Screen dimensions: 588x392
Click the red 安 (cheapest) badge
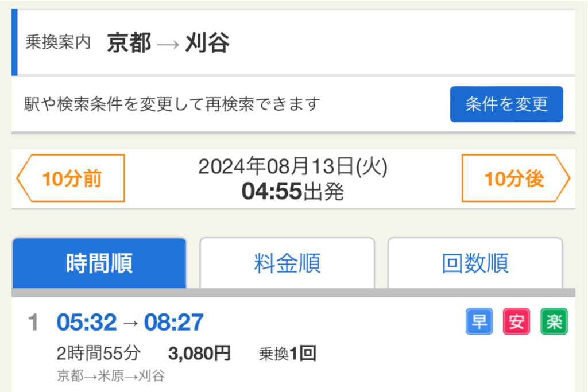[516, 322]
